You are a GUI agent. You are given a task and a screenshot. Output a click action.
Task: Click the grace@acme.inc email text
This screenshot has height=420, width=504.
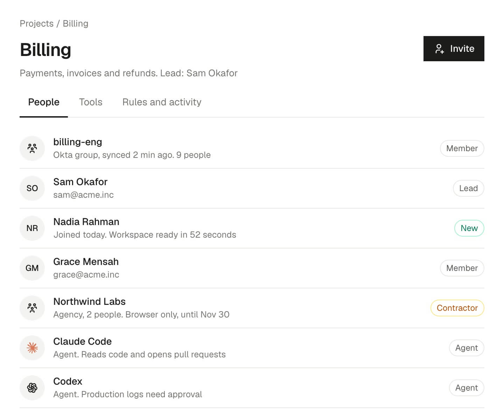[x=86, y=275]
